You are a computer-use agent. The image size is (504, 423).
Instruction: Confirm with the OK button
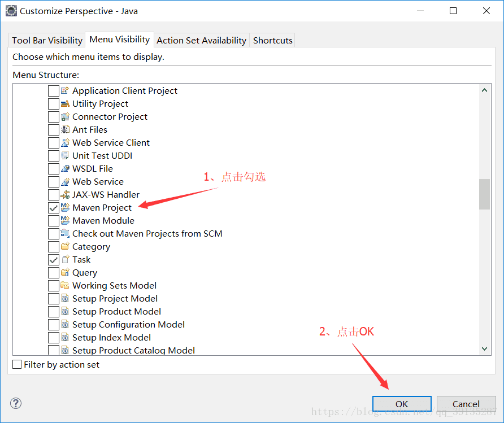point(402,404)
